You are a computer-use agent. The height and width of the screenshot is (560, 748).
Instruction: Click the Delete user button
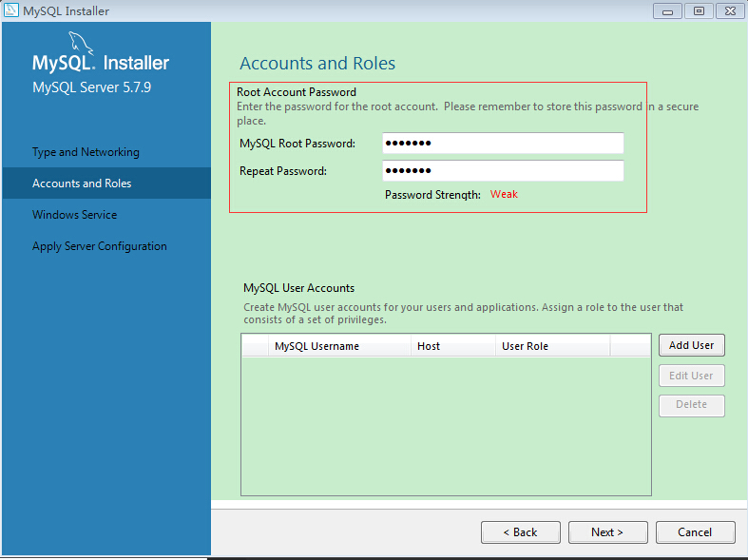click(x=691, y=405)
